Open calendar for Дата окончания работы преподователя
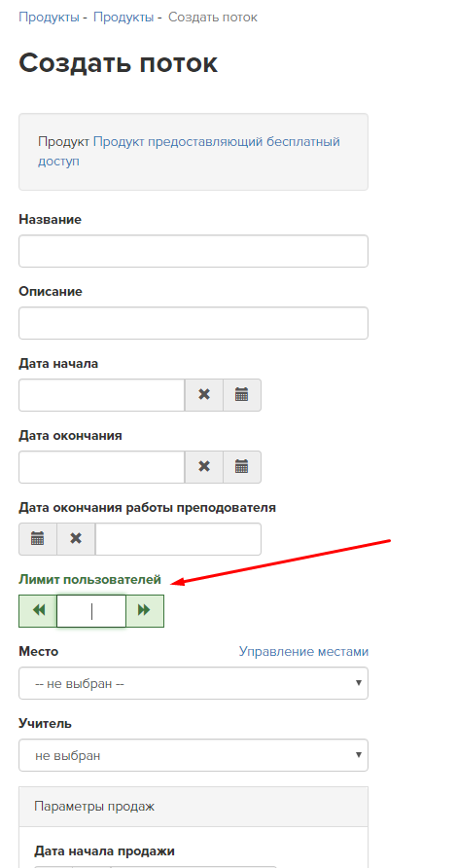This screenshot has width=457, height=868. click(x=38, y=539)
